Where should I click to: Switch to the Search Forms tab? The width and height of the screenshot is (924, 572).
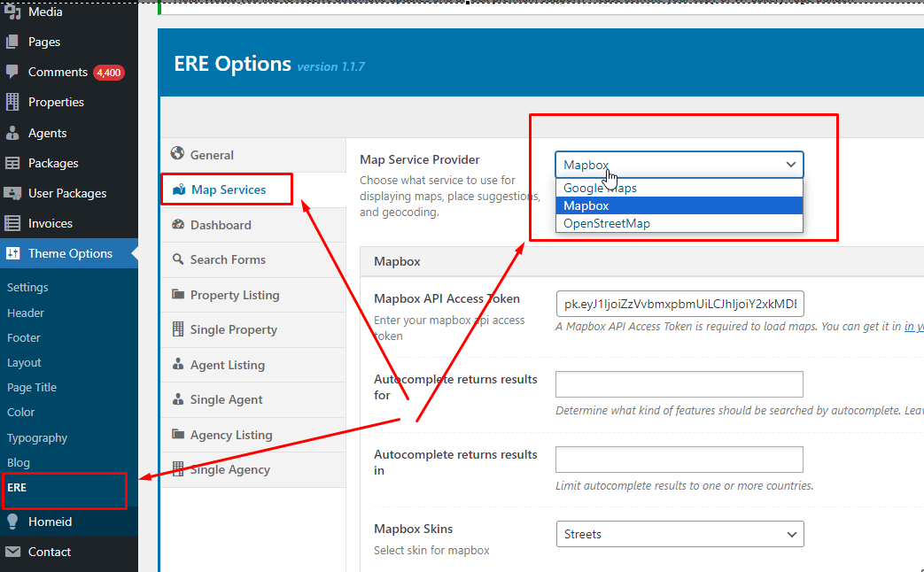point(253,259)
